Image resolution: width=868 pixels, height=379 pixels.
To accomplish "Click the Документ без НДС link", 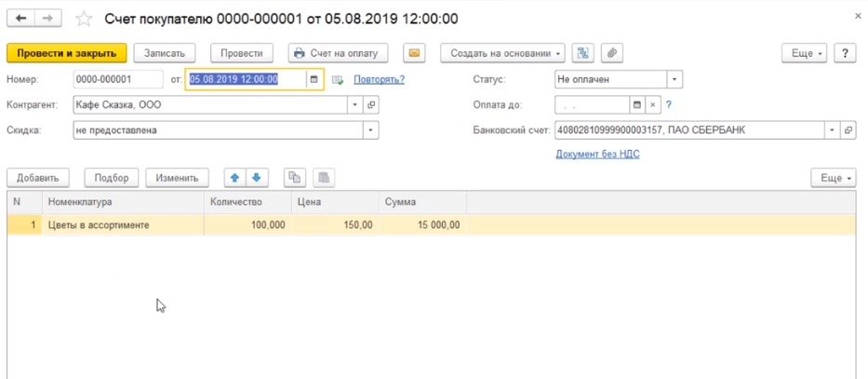I will (x=597, y=154).
